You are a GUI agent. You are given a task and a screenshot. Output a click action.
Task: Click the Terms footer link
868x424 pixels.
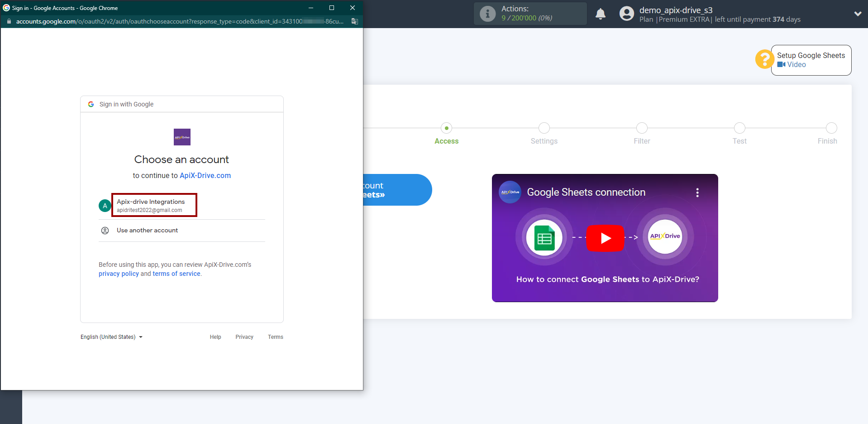(x=276, y=337)
